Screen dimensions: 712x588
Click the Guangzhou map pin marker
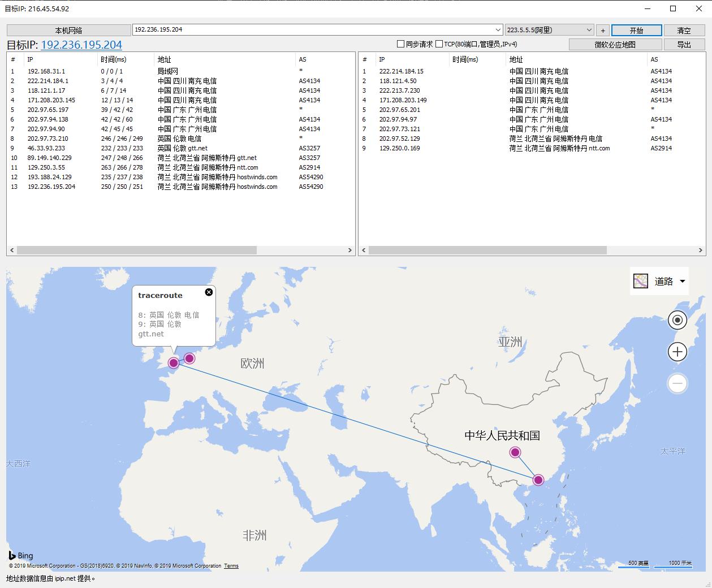coord(538,480)
